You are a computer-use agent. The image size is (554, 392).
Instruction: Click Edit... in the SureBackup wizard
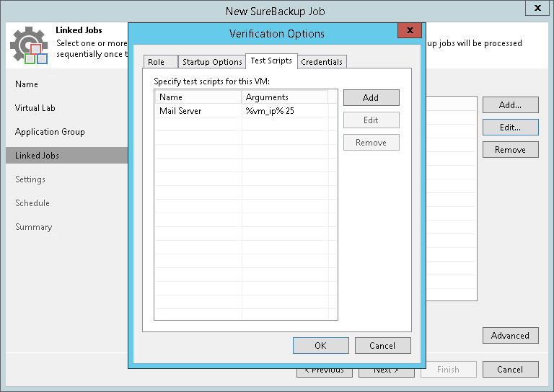tap(510, 128)
